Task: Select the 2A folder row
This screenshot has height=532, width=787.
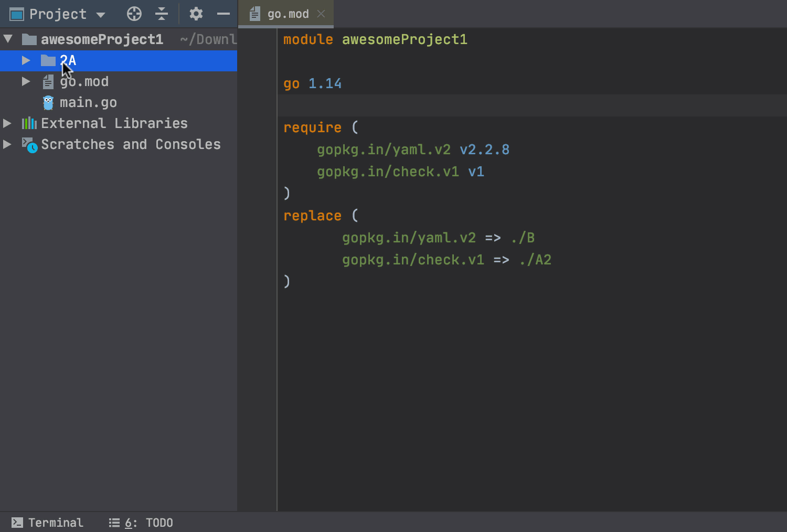Action: (x=119, y=60)
